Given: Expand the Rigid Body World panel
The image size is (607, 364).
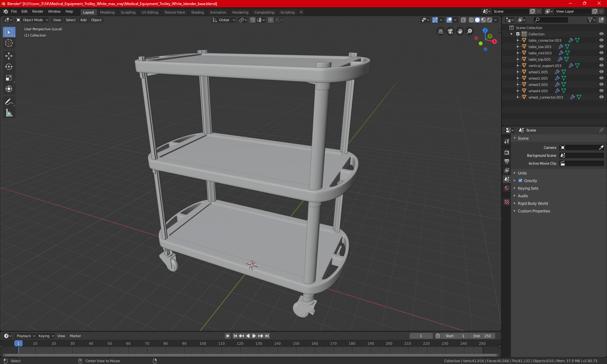Looking at the screenshot, I should [533, 203].
